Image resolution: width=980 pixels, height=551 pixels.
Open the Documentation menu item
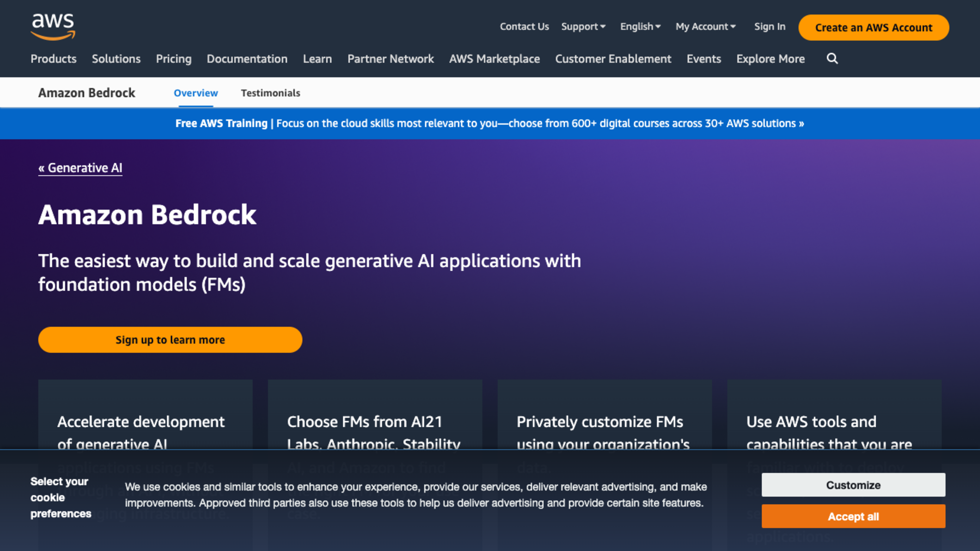247,59
